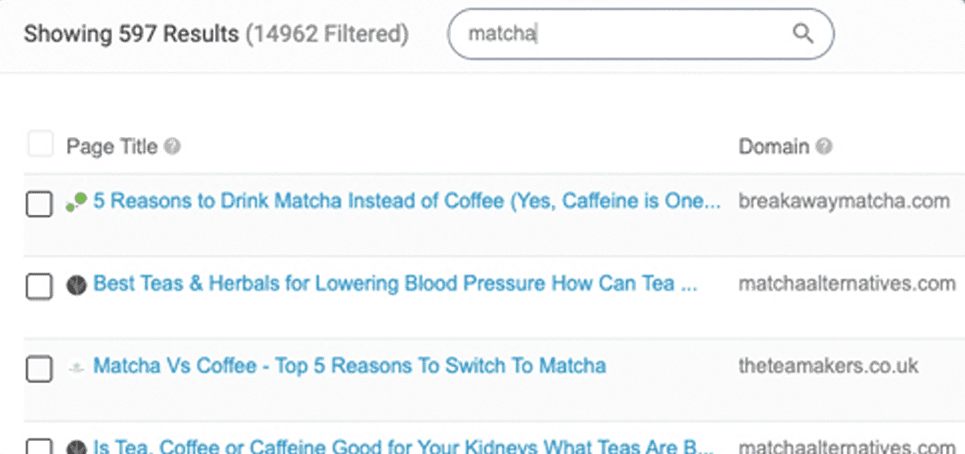Click the theteamakers favicon icon

click(76, 367)
